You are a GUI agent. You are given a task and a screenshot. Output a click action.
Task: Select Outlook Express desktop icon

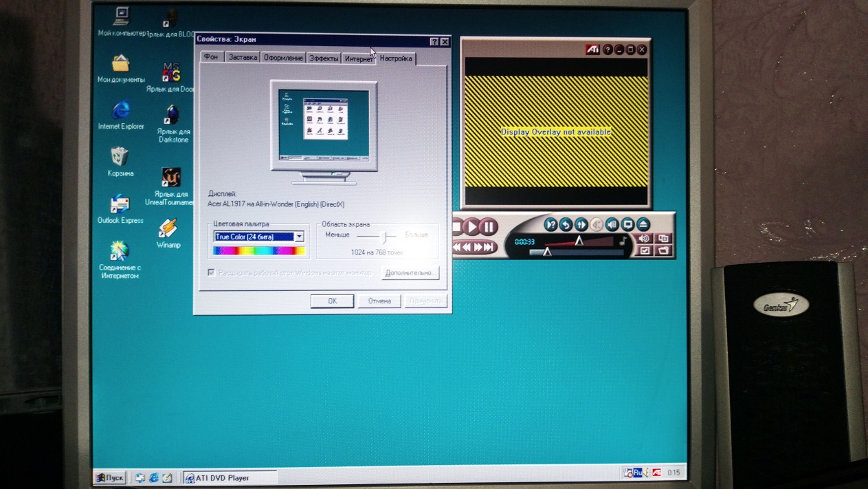pos(120,209)
